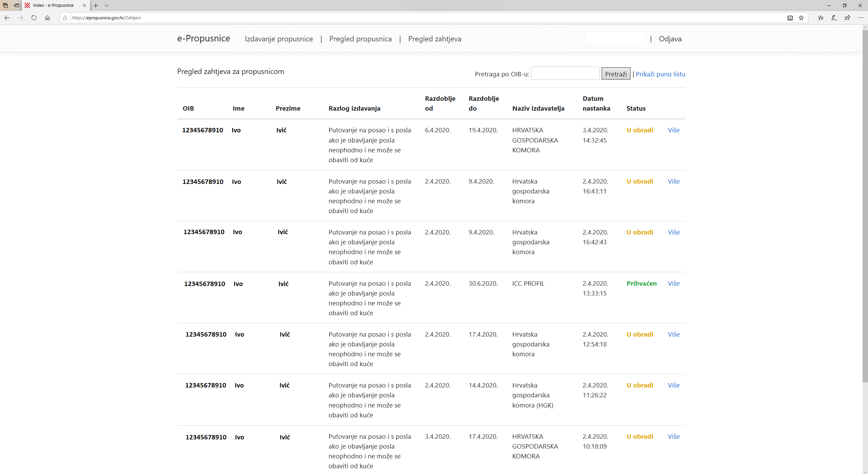Click the scrollbar up arrow
868x474 pixels.
[x=865, y=27]
